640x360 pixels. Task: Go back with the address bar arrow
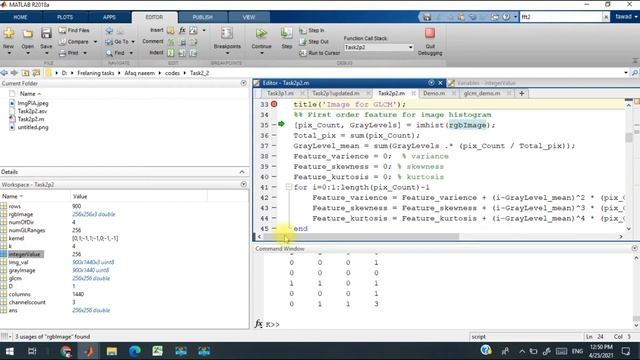pos(4,73)
